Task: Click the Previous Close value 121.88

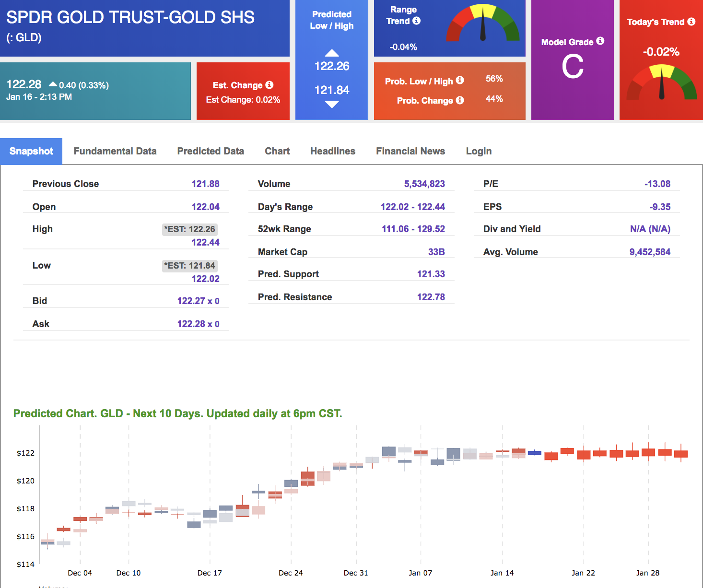Action: 205,184
